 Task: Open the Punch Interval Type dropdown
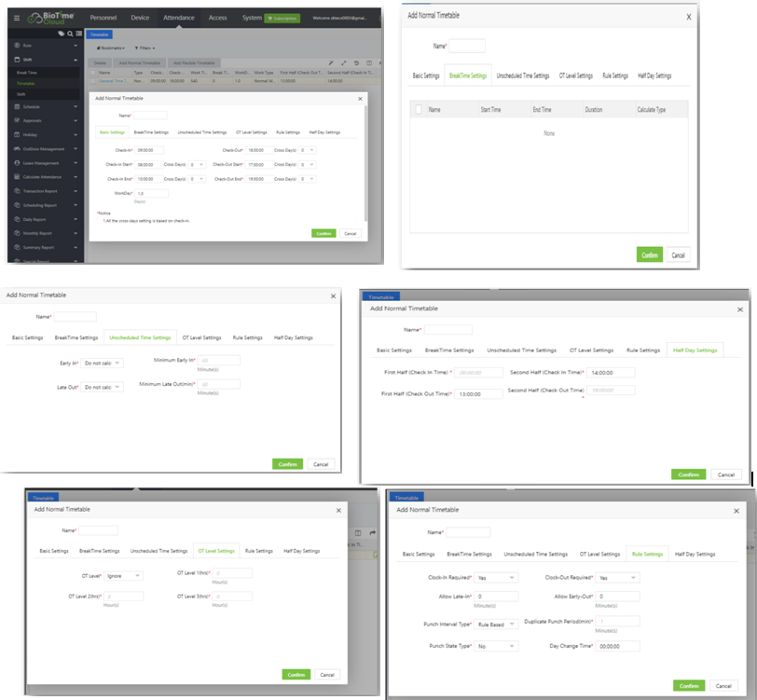(x=495, y=624)
